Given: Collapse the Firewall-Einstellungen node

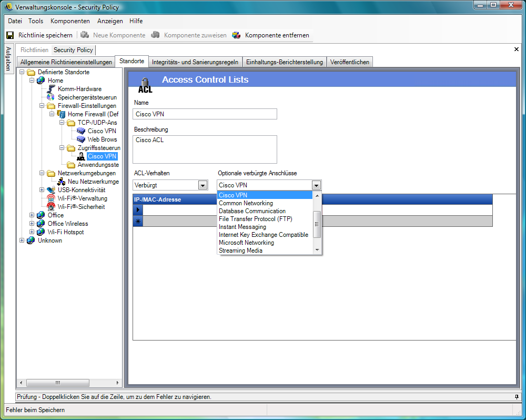Looking at the screenshot, I should pyautogui.click(x=42, y=106).
